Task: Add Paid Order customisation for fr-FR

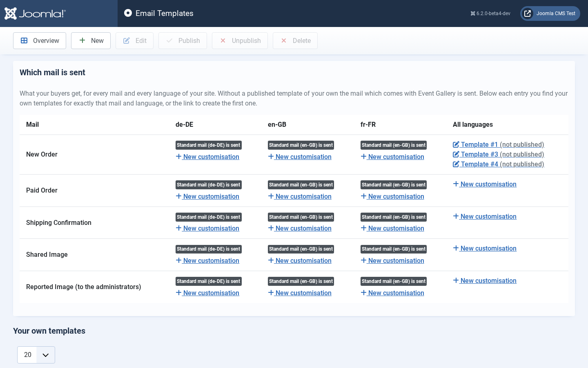Action: click(392, 196)
